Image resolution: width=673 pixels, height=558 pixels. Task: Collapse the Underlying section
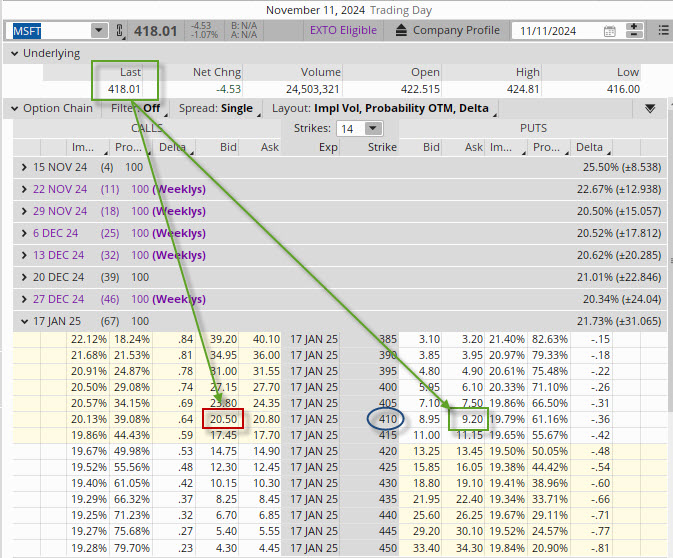tap(13, 53)
